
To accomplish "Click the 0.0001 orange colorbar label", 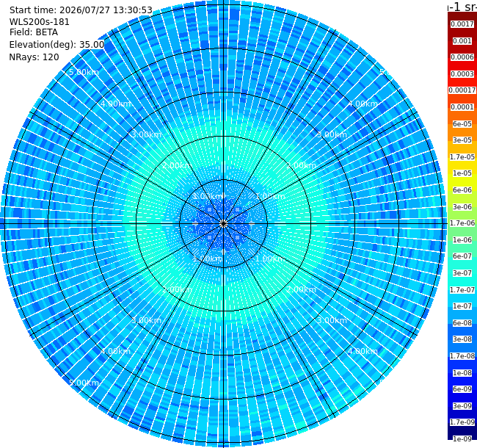I will click(x=462, y=107).
